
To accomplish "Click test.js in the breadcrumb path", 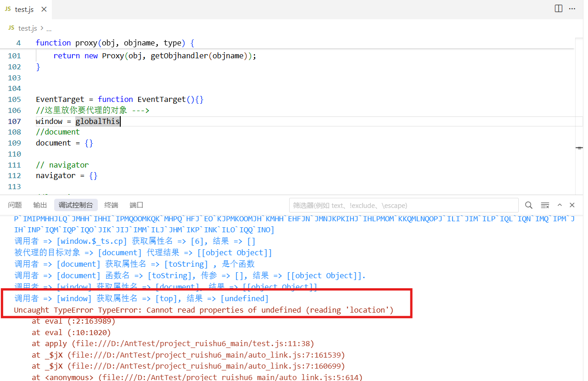I will click(28, 28).
